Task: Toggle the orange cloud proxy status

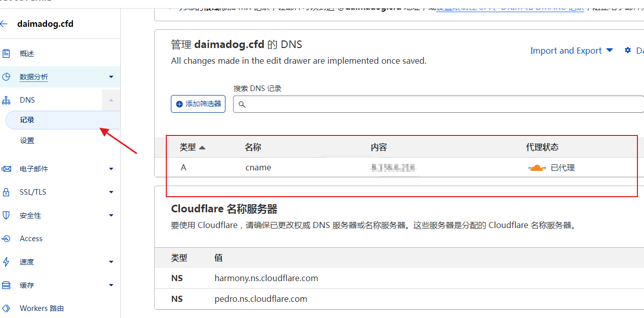Action: [537, 168]
